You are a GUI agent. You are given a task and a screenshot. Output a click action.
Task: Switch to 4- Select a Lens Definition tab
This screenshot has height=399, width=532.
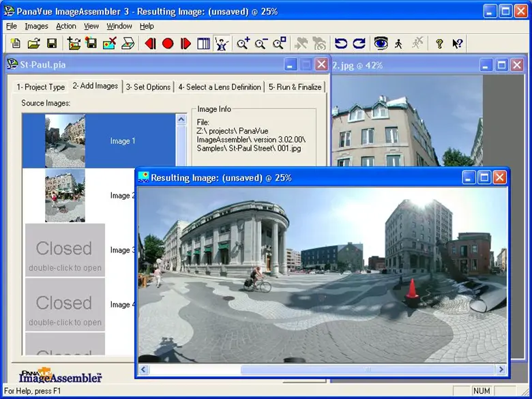pyautogui.click(x=220, y=87)
